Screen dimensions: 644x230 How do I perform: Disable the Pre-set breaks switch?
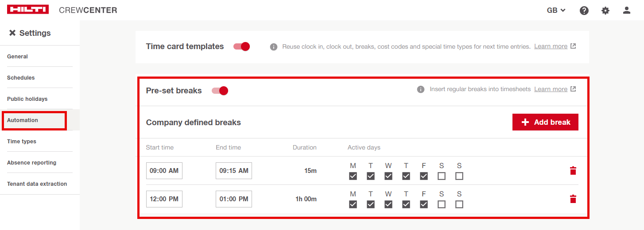[x=220, y=91]
